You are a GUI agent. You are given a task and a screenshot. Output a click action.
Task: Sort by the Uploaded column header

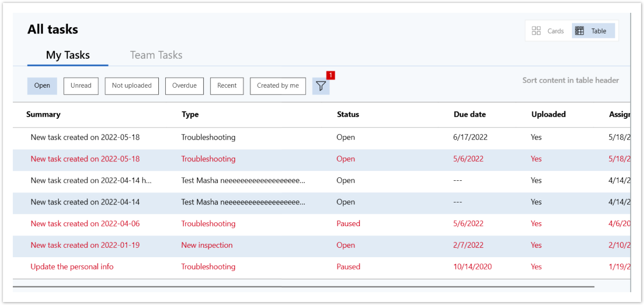click(x=548, y=114)
